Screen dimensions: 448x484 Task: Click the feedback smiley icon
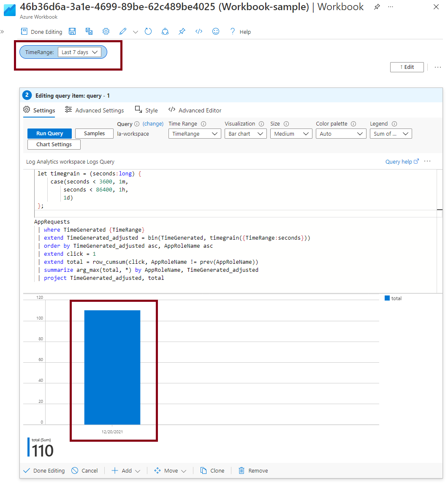click(x=216, y=31)
